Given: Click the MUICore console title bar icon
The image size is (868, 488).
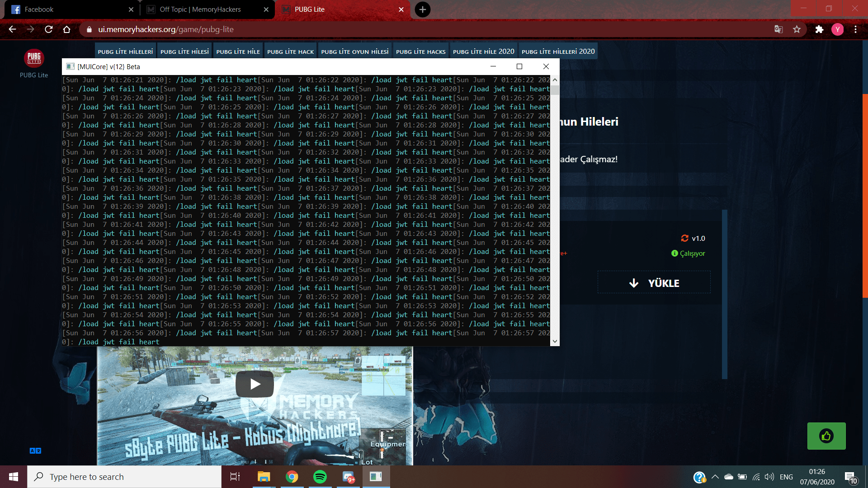Looking at the screenshot, I should point(70,66).
